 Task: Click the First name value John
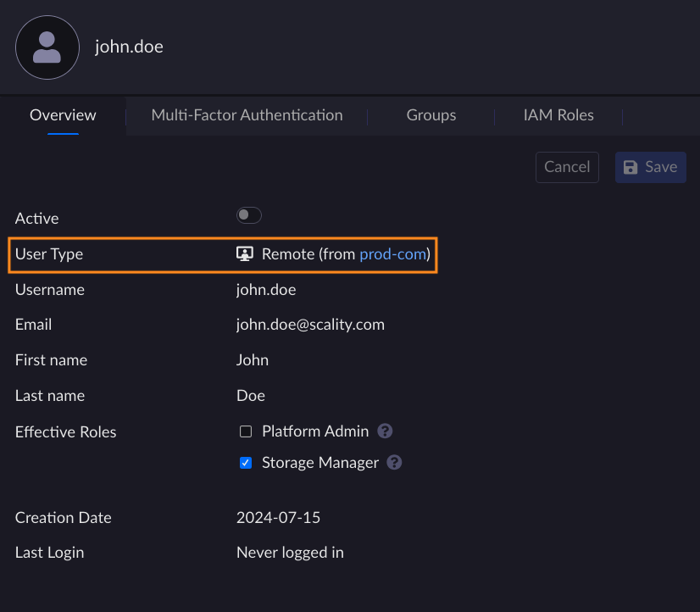pos(253,360)
